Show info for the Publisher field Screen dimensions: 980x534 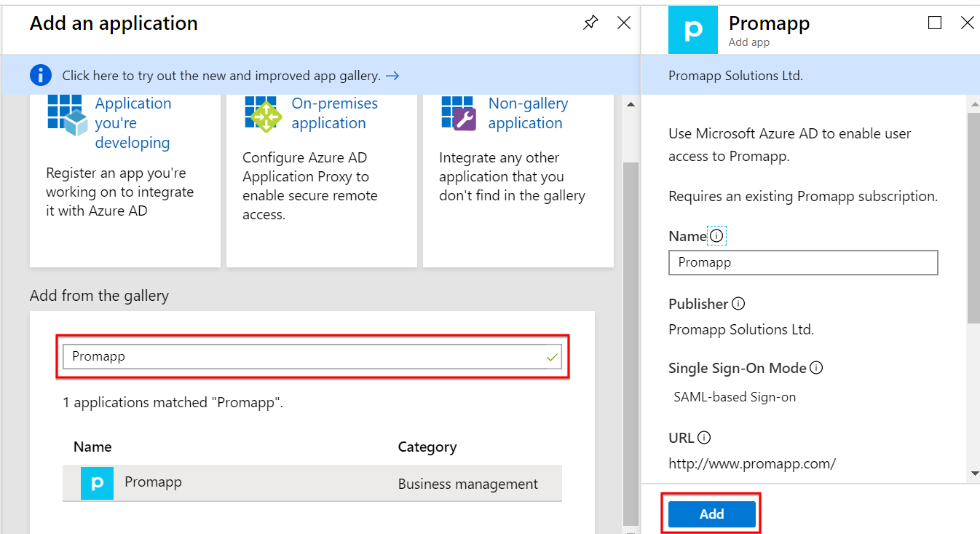[x=738, y=304]
